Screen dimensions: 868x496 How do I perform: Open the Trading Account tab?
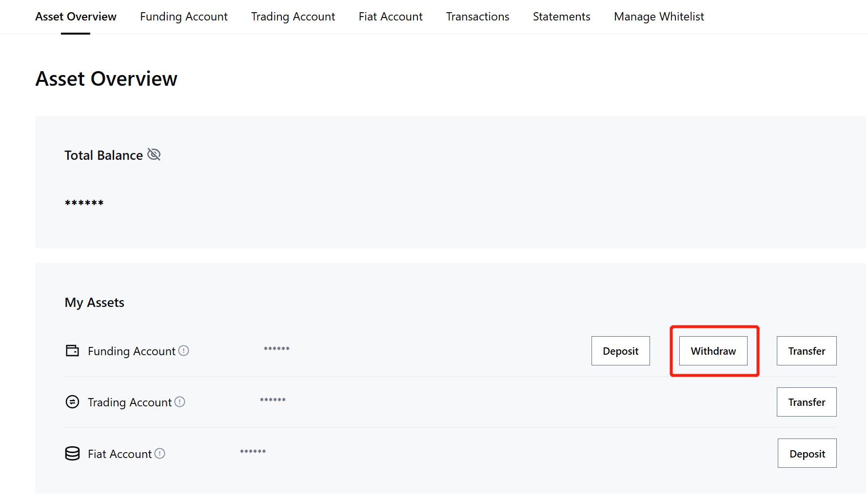pos(293,17)
